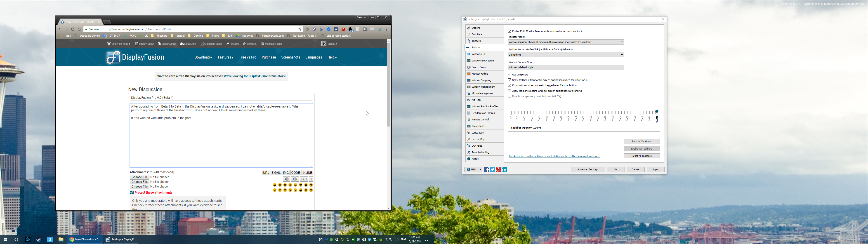
Task: Uncheck Protect these attachments checkbox
Action: [x=132, y=193]
